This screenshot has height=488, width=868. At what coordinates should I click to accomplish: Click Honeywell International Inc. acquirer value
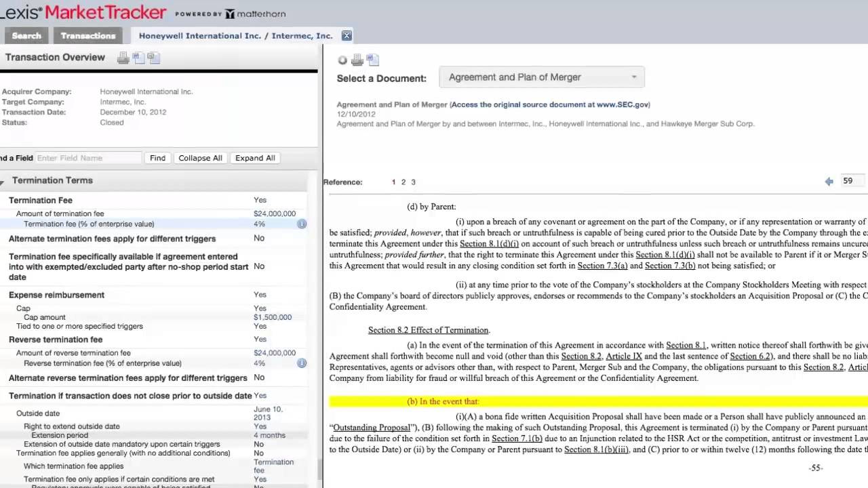point(146,91)
